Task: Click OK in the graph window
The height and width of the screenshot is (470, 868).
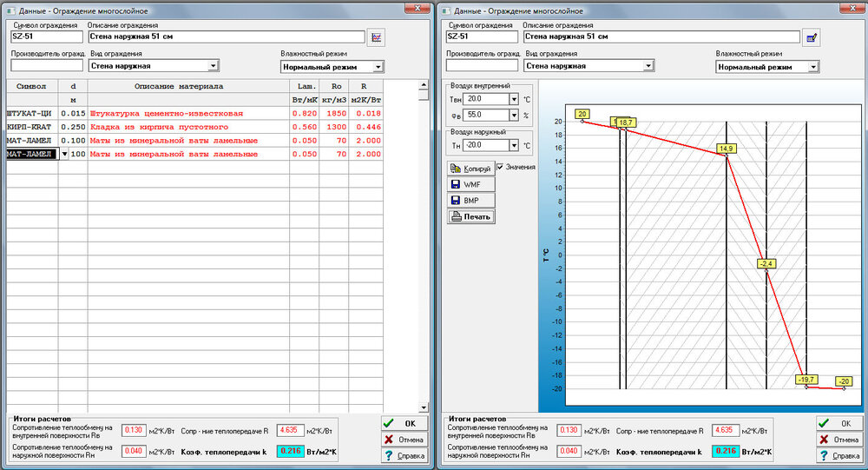Action: (x=839, y=423)
